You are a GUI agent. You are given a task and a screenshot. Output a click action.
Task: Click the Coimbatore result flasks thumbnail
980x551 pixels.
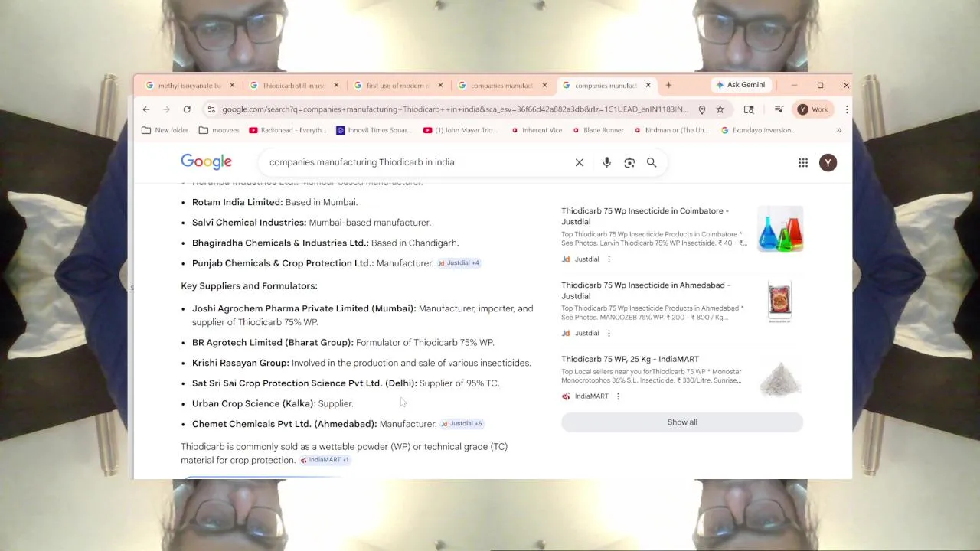point(780,229)
